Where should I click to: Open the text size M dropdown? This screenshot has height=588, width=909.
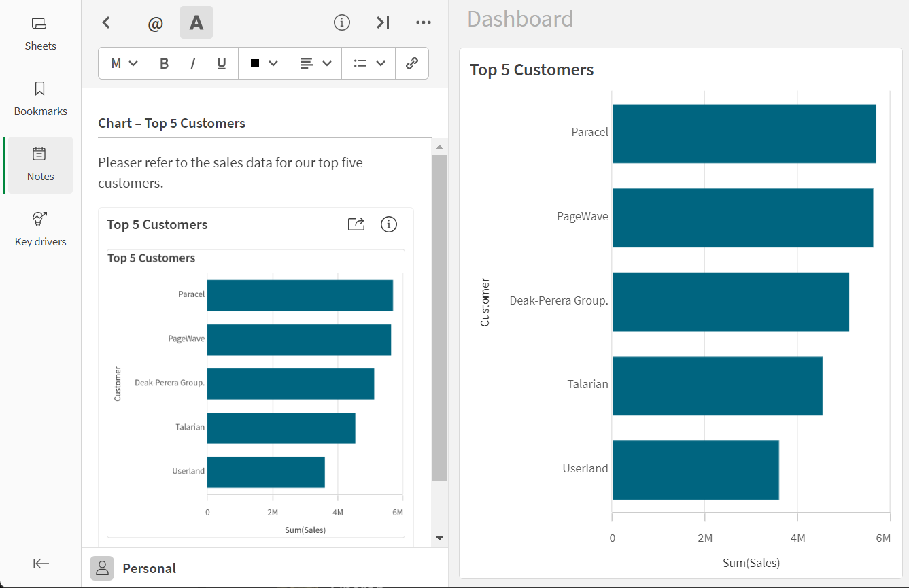(124, 63)
